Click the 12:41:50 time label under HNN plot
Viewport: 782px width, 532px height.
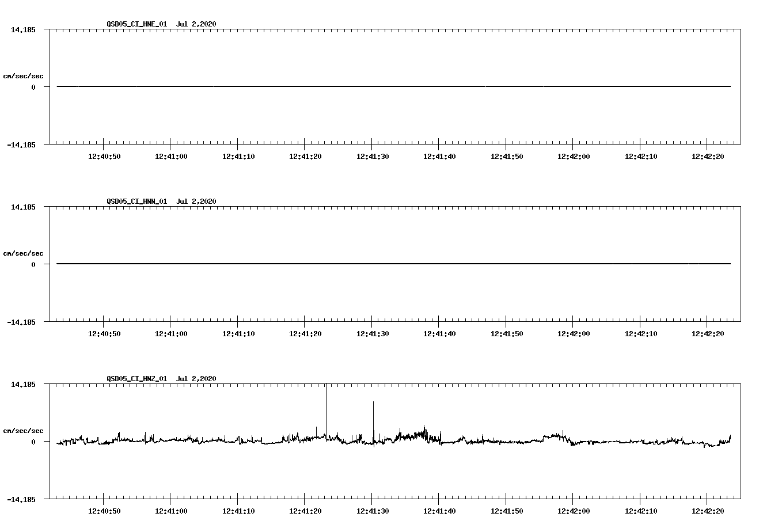507,334
